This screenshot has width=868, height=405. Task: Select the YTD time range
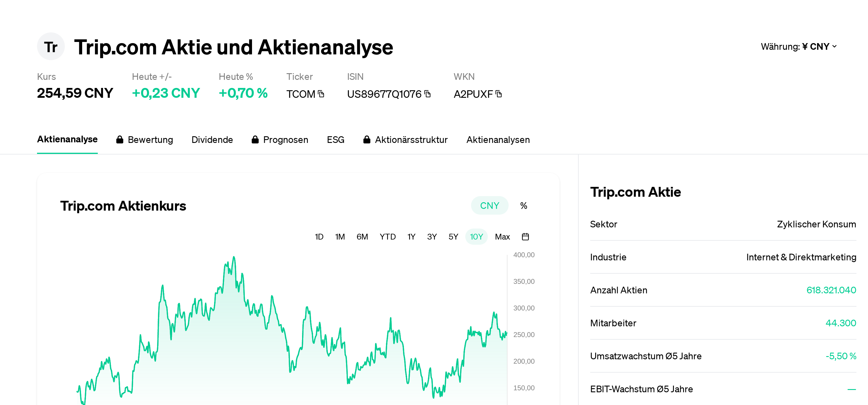point(387,237)
